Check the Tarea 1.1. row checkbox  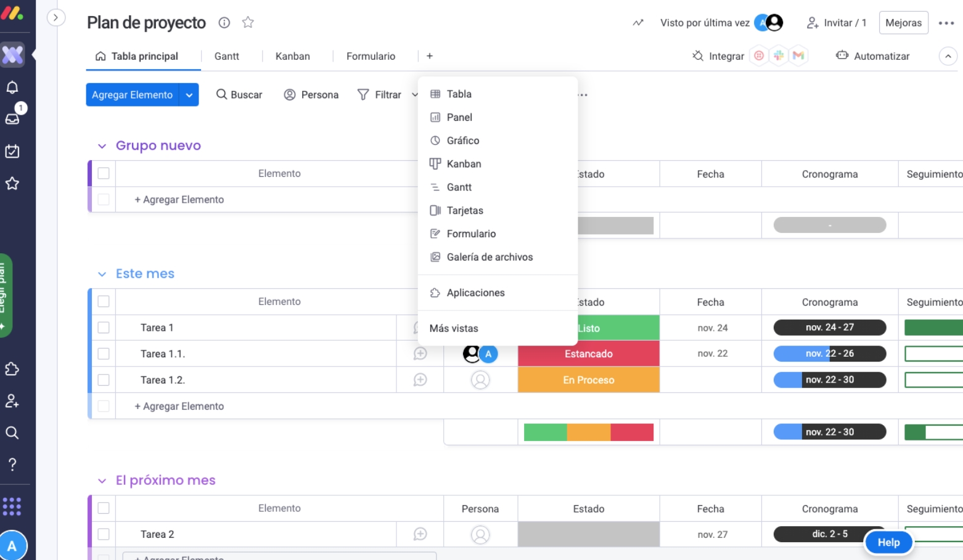pos(104,354)
